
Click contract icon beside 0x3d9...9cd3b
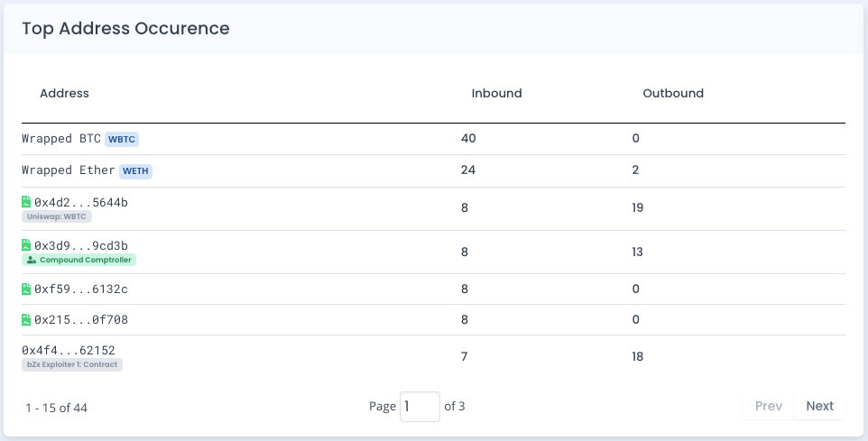tap(26, 245)
